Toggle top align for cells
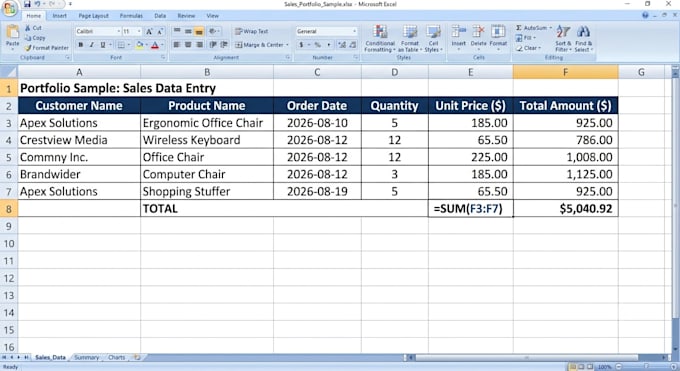The image size is (680, 371). 177,31
